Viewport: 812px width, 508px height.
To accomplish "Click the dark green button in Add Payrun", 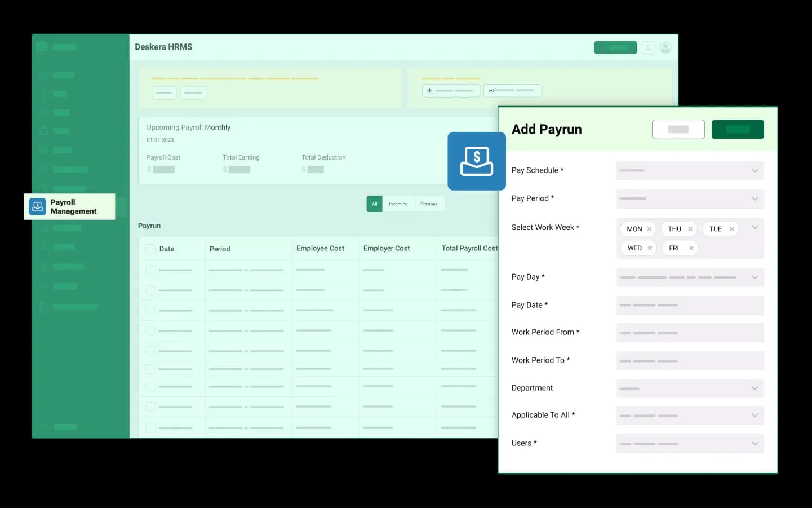I will (x=738, y=129).
